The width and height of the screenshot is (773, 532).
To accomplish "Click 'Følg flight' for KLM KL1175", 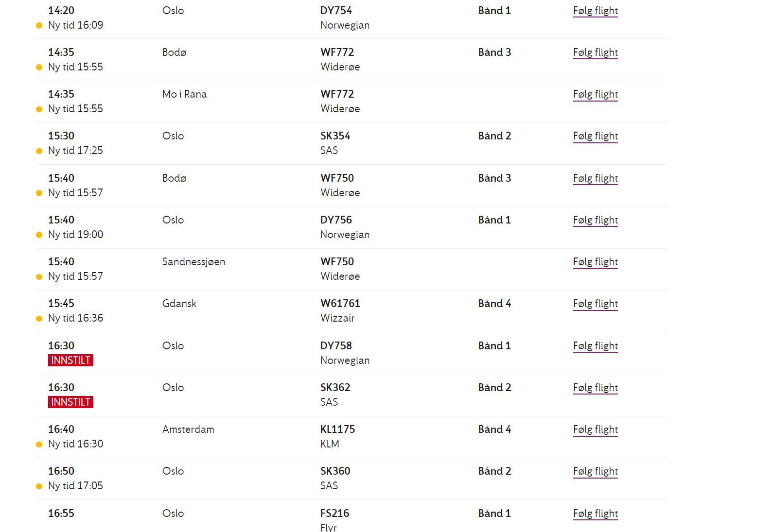I will tap(595, 429).
